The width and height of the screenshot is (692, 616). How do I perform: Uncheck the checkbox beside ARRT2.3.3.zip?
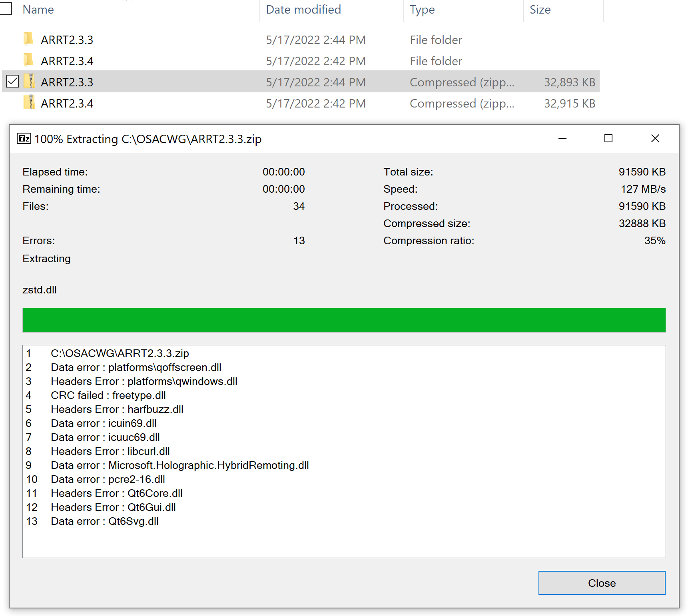pyautogui.click(x=12, y=82)
